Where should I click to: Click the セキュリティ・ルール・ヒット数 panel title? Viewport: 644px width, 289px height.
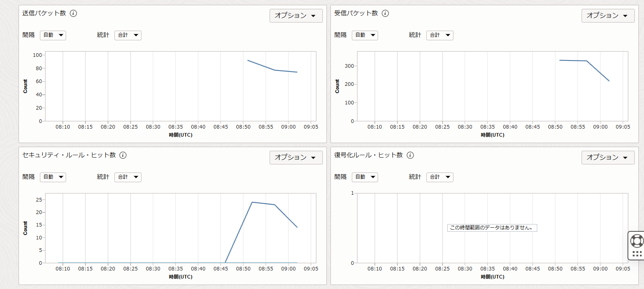[69, 155]
